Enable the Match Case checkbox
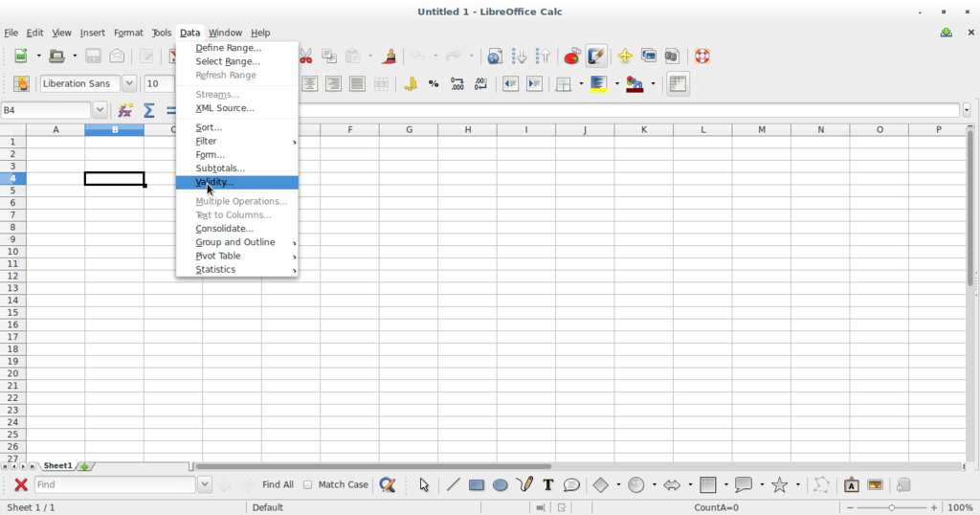This screenshot has height=515, width=980. [308, 485]
